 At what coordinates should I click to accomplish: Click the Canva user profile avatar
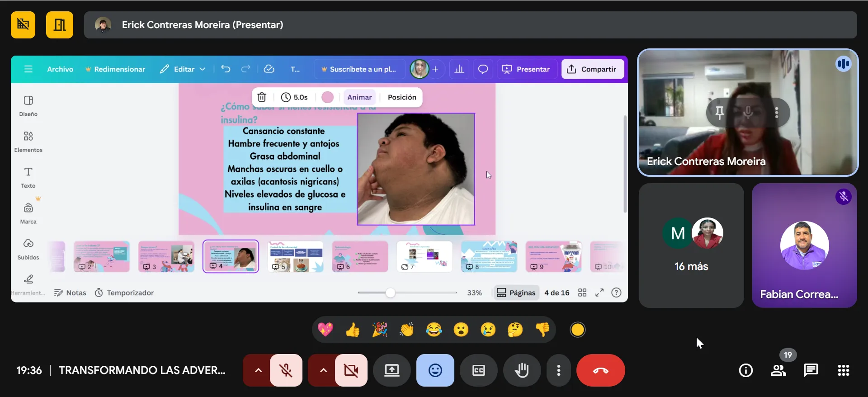coord(419,69)
